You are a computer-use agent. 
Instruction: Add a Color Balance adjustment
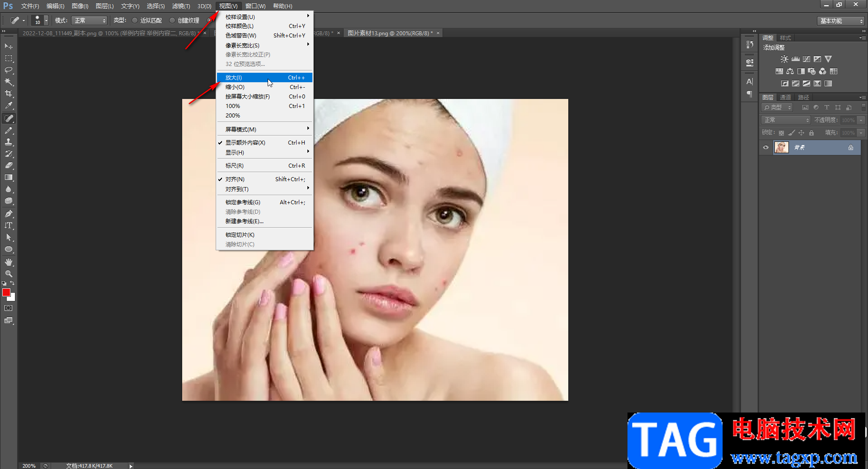point(790,71)
